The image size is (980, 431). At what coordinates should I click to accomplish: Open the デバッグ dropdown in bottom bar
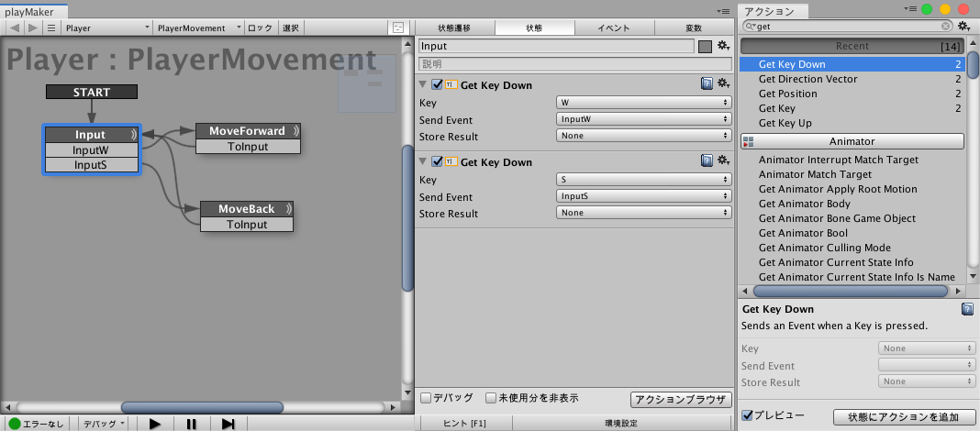point(105,424)
